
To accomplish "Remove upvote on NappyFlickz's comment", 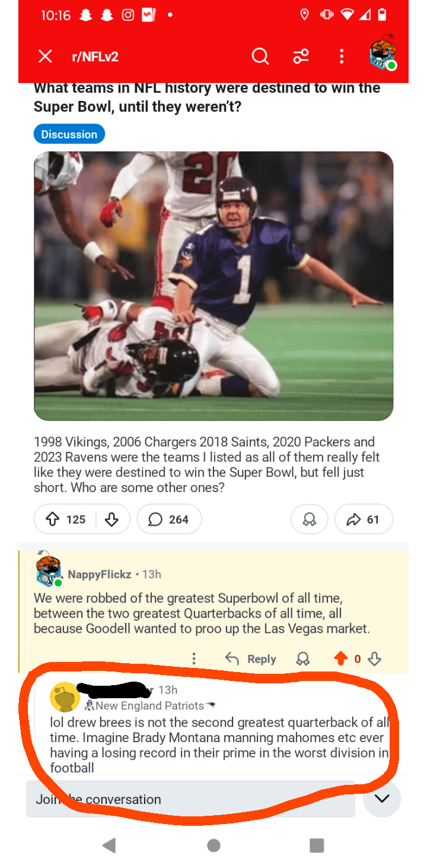I will click(340, 659).
